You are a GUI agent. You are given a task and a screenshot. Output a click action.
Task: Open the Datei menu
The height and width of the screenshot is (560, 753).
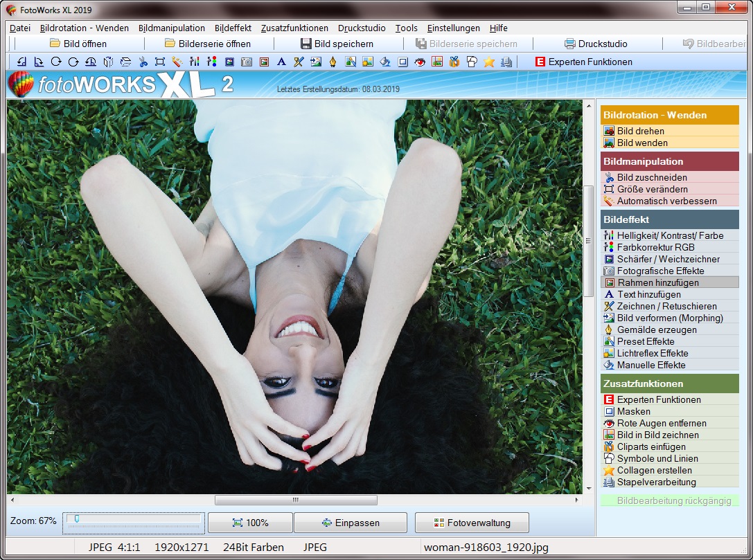coord(20,28)
